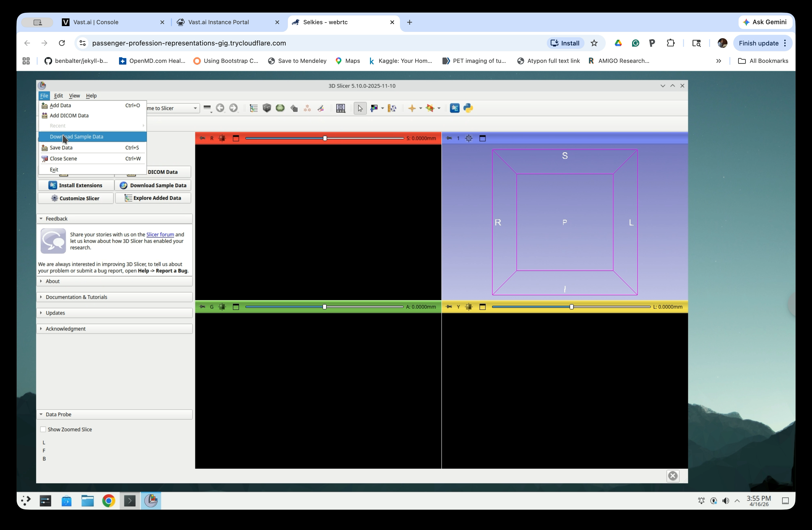Open the Python console
The image size is (812, 530).
468,108
